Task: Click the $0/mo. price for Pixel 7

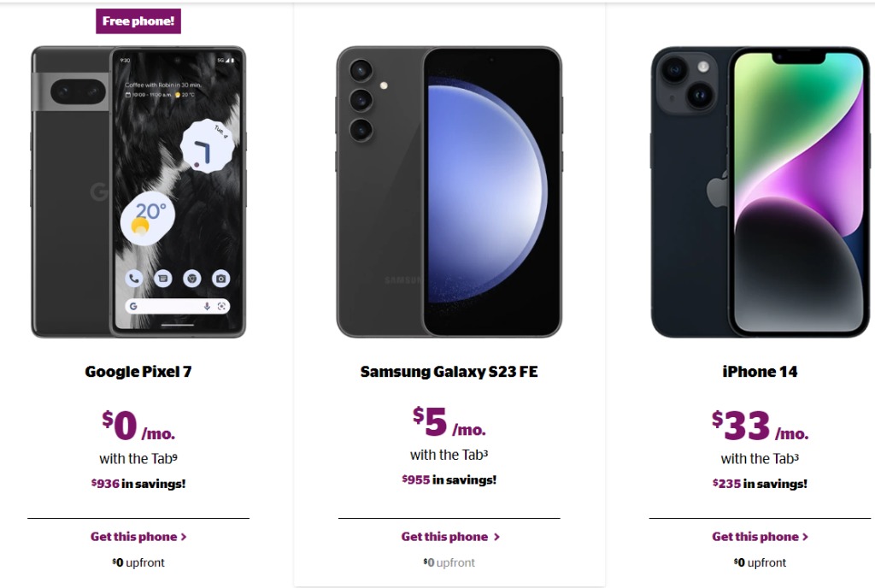Action: pos(138,425)
